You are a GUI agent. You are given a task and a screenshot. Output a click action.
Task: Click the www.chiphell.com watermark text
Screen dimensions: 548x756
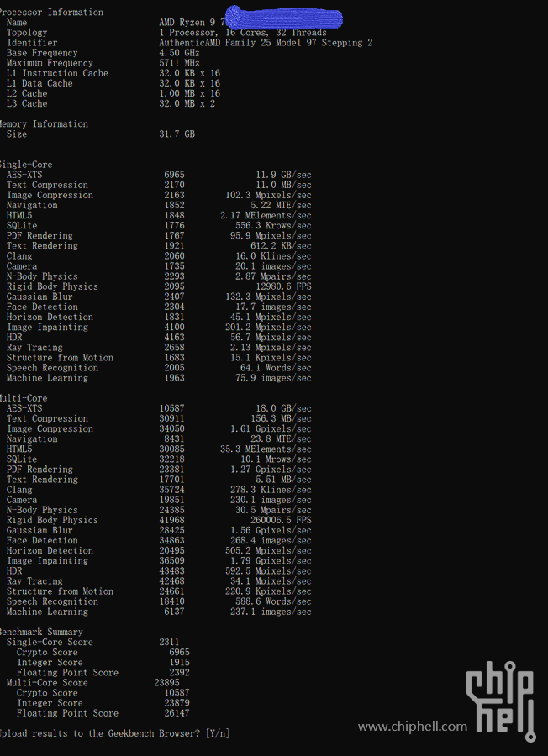click(412, 727)
